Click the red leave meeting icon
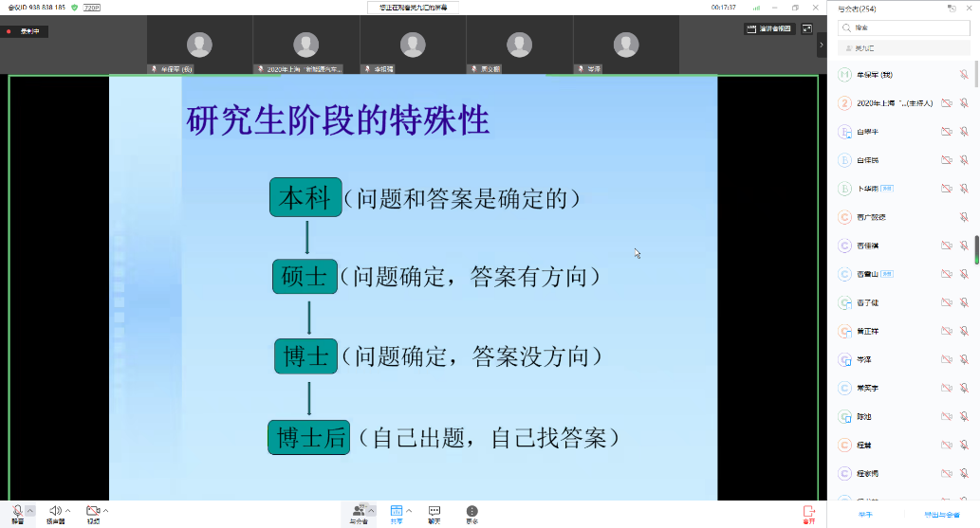The height and width of the screenshot is (528, 980). point(808,511)
